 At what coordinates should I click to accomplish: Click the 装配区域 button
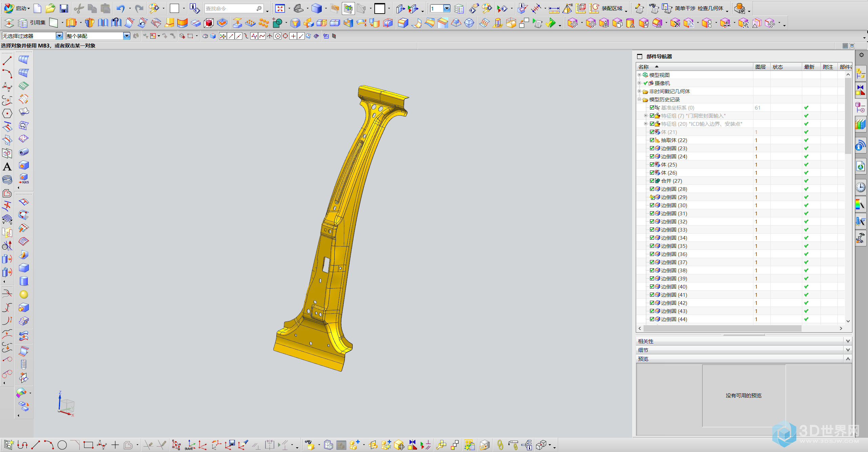(x=612, y=8)
